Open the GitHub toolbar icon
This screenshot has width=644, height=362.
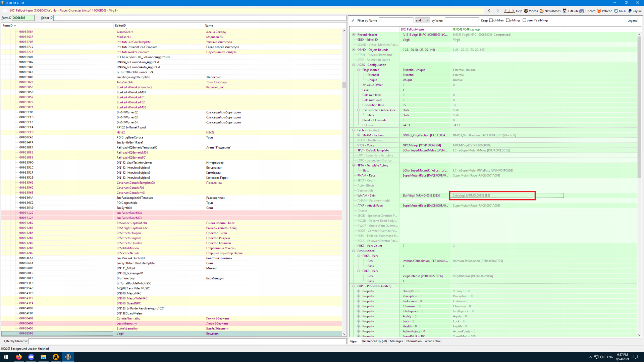(x=565, y=11)
